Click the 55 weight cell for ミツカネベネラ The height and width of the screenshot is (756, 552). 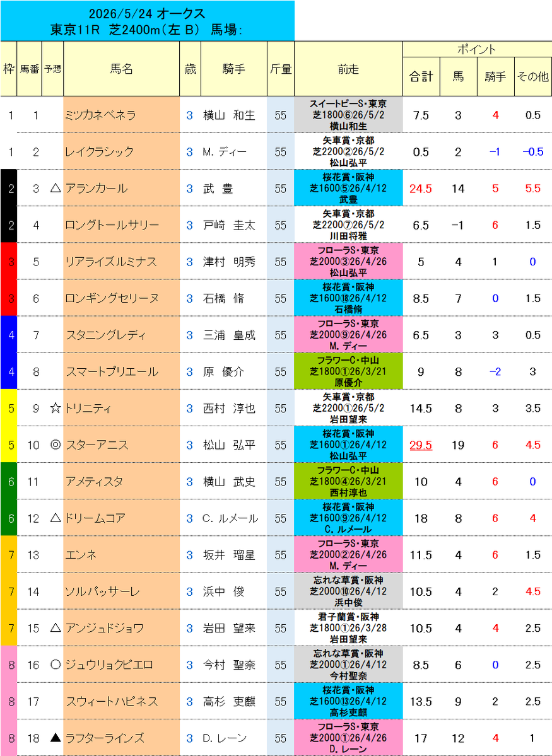[280, 115]
